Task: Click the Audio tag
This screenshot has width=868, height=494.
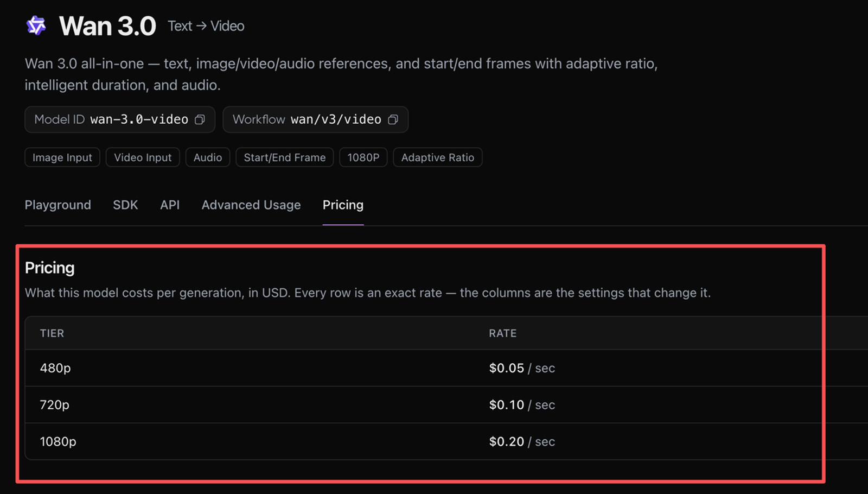Action: click(208, 157)
